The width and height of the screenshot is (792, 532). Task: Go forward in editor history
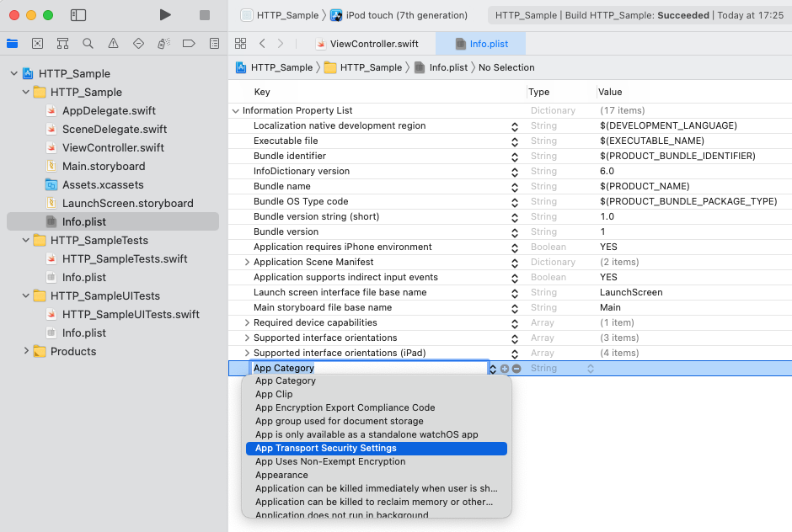(281, 44)
